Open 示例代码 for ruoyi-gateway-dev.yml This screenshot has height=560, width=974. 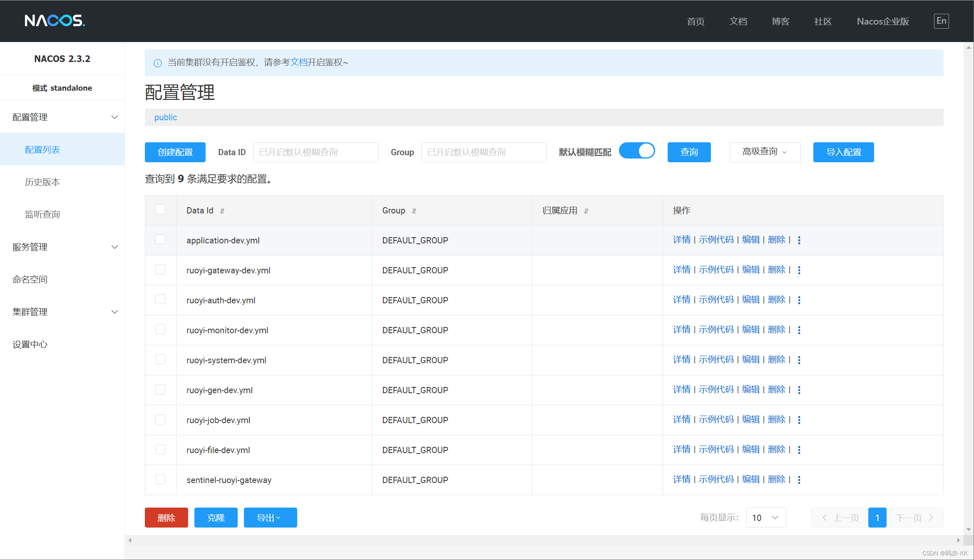click(716, 270)
